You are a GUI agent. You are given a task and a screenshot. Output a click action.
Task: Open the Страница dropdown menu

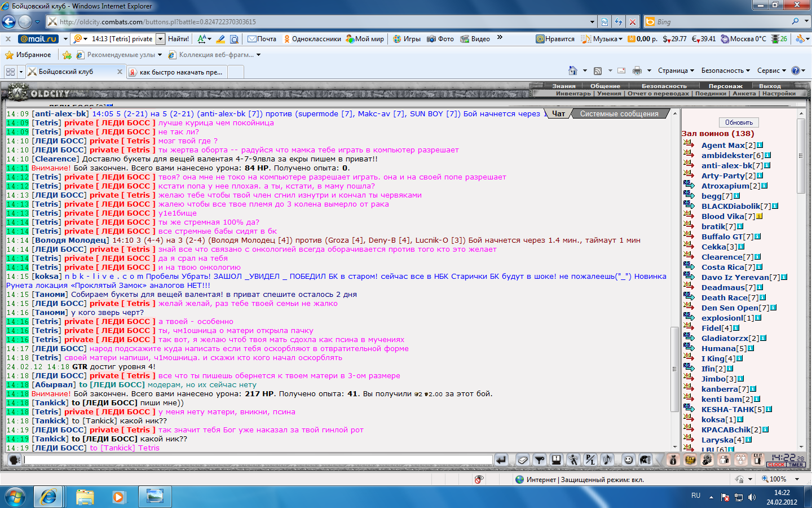pyautogui.click(x=676, y=71)
